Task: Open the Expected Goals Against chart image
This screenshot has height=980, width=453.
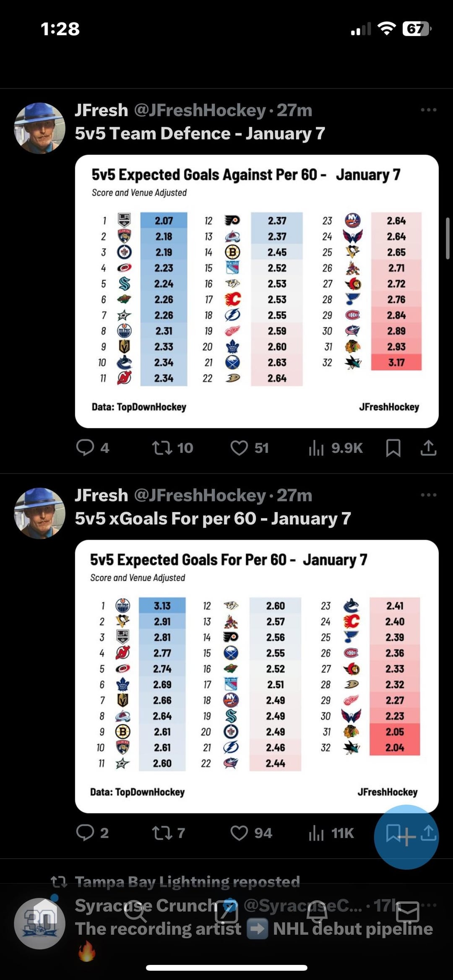Action: pos(257,291)
